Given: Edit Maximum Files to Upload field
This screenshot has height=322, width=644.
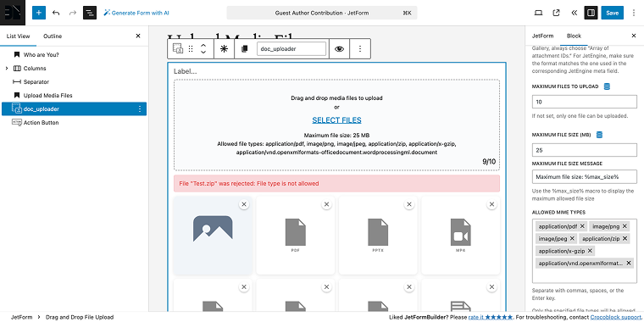Looking at the screenshot, I should pyautogui.click(x=585, y=102).
